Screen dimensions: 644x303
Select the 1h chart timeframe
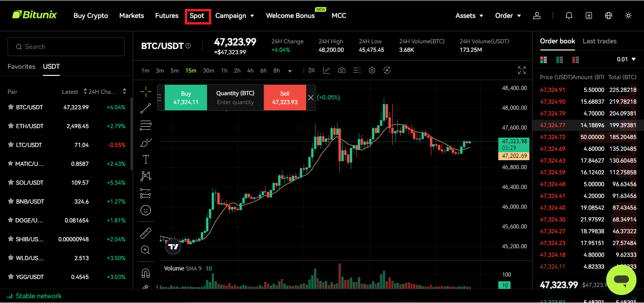(224, 71)
